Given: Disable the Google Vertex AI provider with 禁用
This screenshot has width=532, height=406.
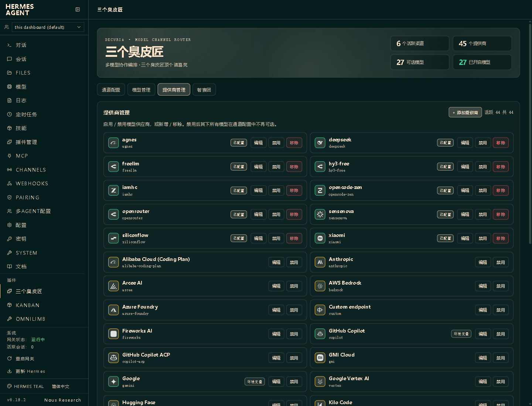Looking at the screenshot, I should [501, 382].
